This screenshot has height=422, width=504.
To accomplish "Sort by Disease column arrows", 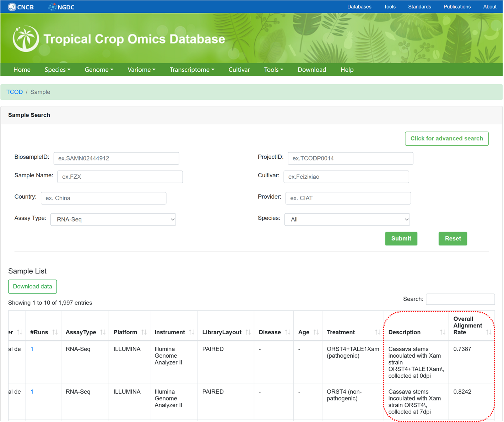I will pos(288,332).
